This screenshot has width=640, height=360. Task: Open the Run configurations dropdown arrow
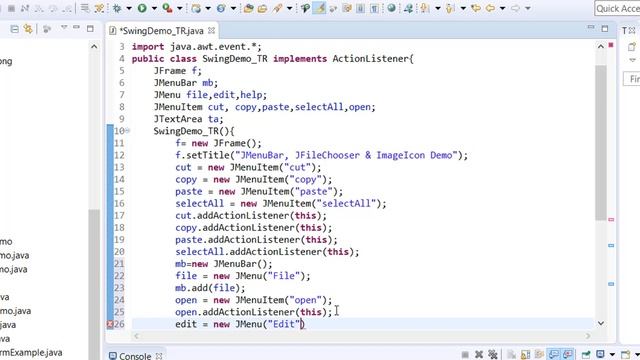(x=154, y=8)
